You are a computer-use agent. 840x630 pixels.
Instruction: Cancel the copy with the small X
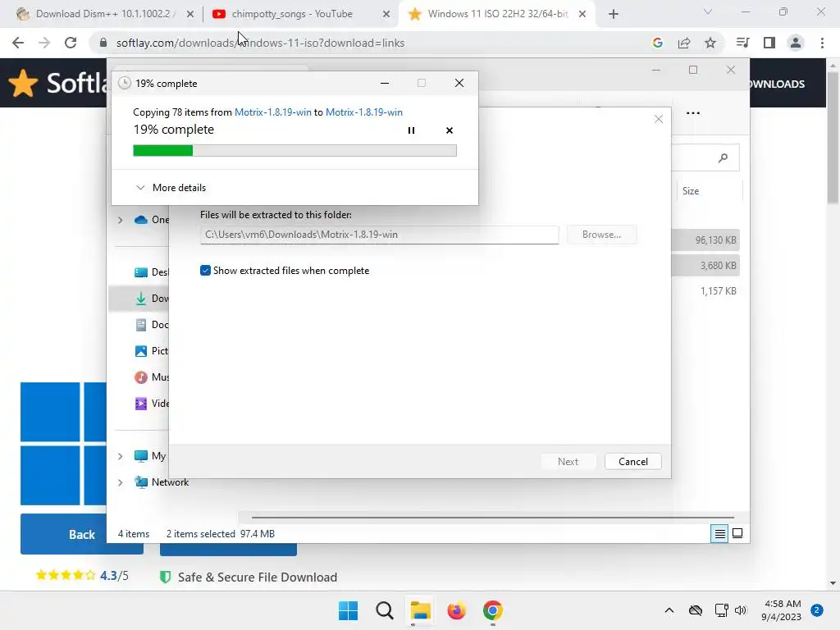[450, 130]
